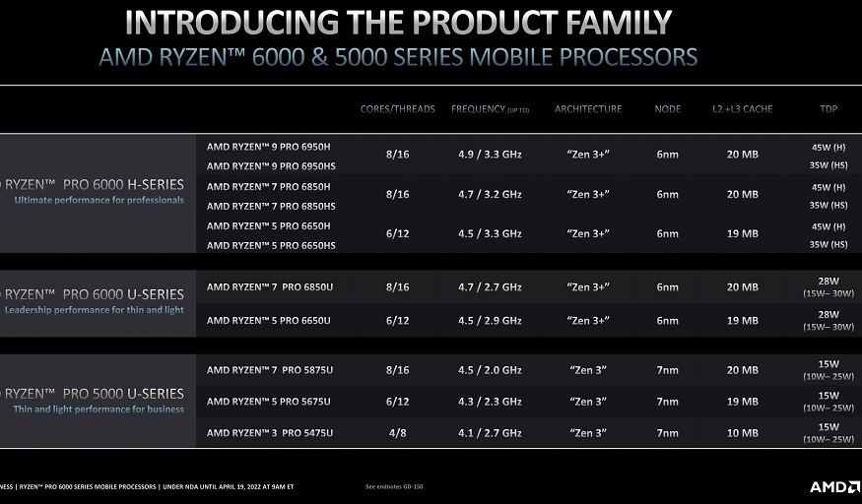Click the NODE column header
Viewport: 862px width, 504px height.
(x=667, y=108)
